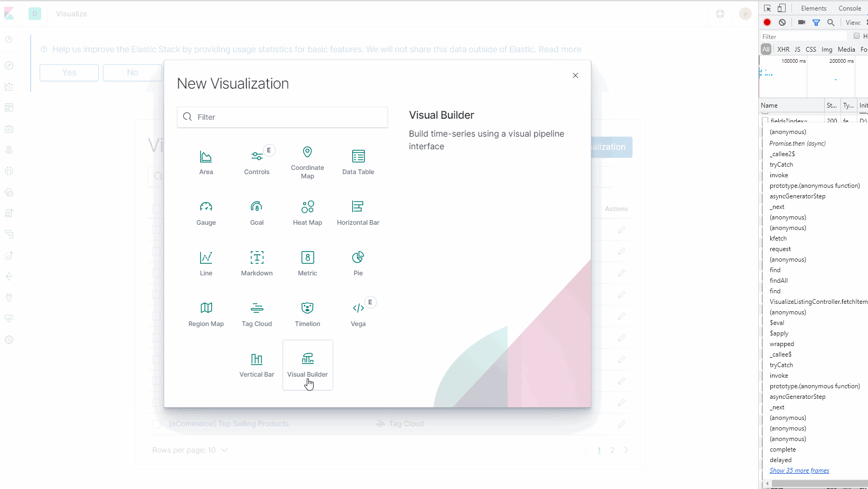The image size is (868, 489).
Task: Toggle the checkbox beside the network Filter box
Action: [x=857, y=36]
